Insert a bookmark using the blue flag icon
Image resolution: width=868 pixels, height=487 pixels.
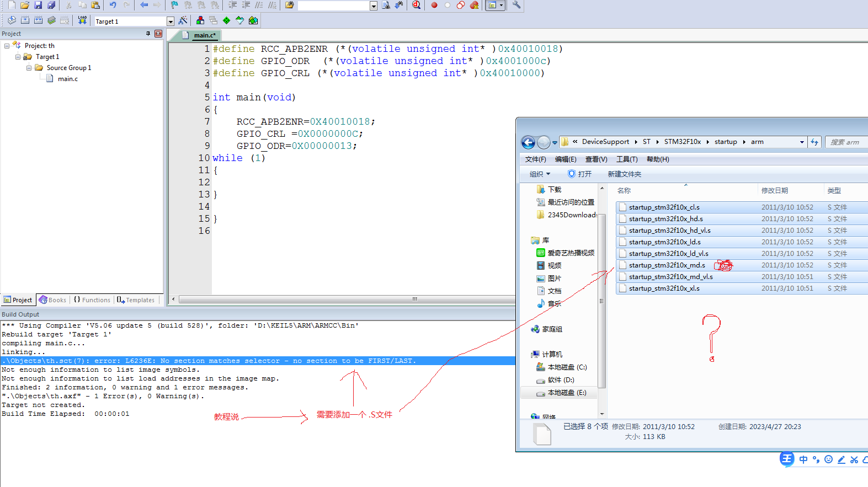point(174,5)
